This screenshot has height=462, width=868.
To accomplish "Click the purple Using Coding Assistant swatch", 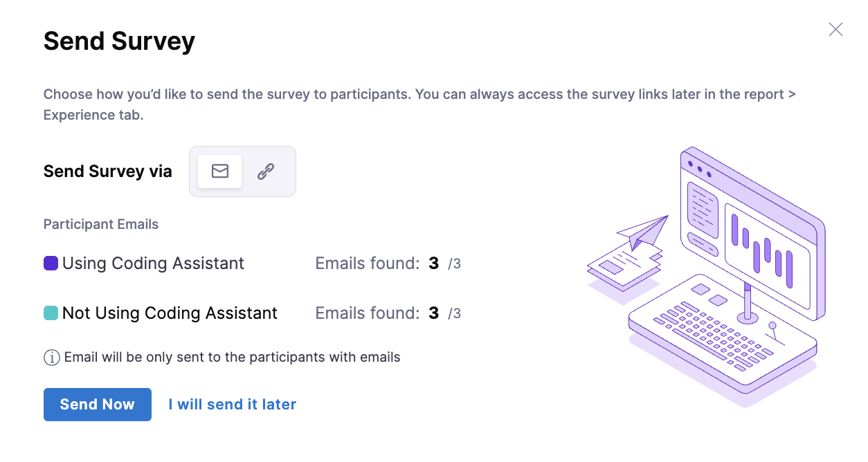I will pyautogui.click(x=51, y=264).
